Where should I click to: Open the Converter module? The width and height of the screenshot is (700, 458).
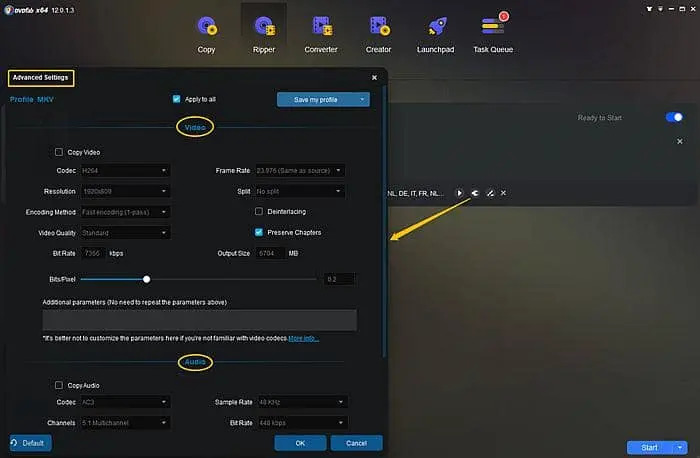pyautogui.click(x=321, y=34)
